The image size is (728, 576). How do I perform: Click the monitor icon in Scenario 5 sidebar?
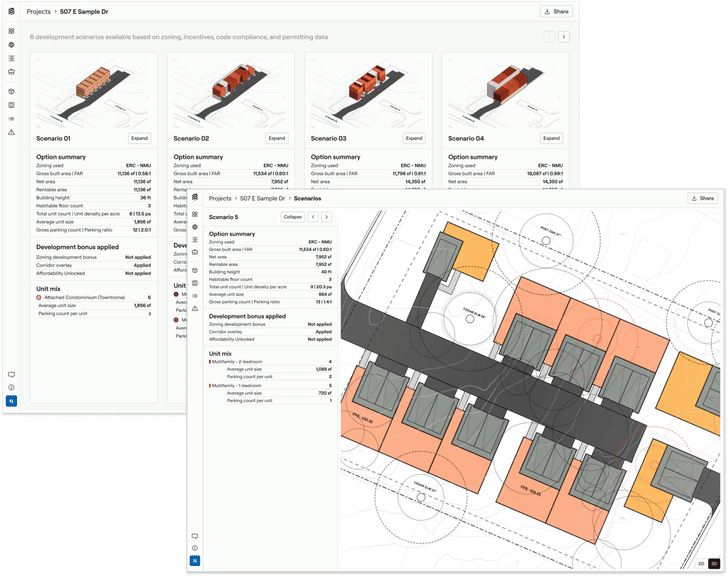(194, 536)
